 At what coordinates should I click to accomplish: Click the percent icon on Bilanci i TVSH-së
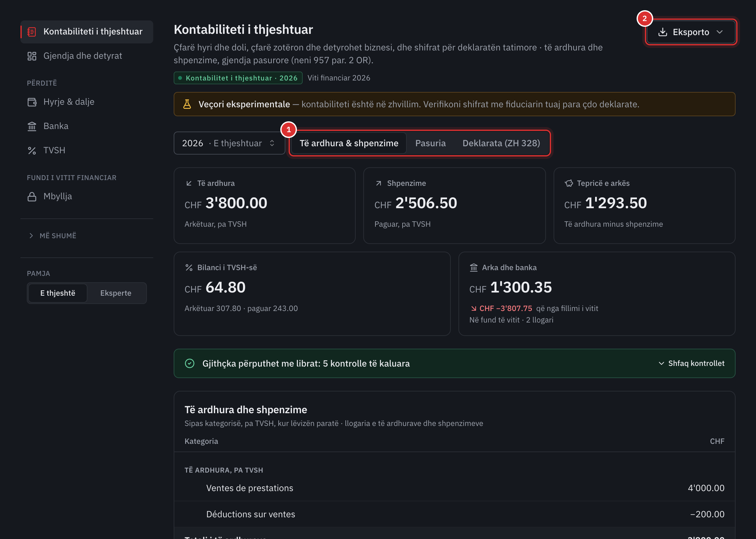click(189, 268)
